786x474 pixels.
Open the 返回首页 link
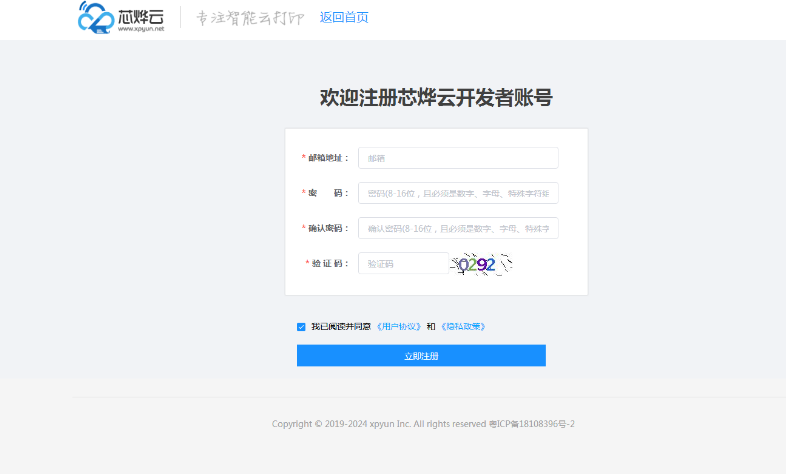[x=344, y=18]
